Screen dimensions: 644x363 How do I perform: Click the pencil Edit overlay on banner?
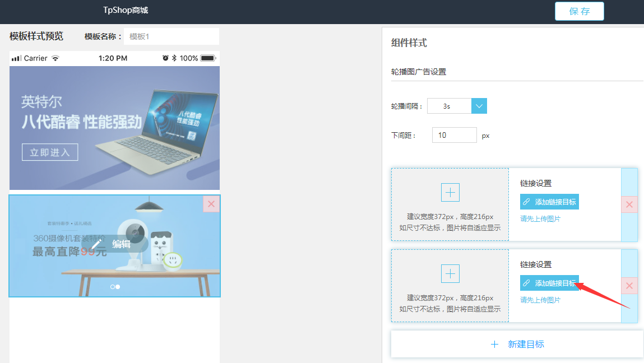[x=112, y=244]
